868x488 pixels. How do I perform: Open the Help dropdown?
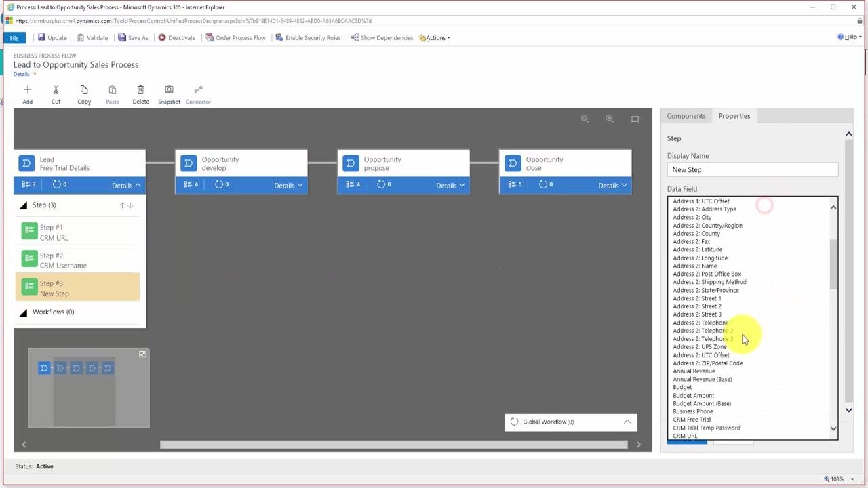click(x=849, y=37)
